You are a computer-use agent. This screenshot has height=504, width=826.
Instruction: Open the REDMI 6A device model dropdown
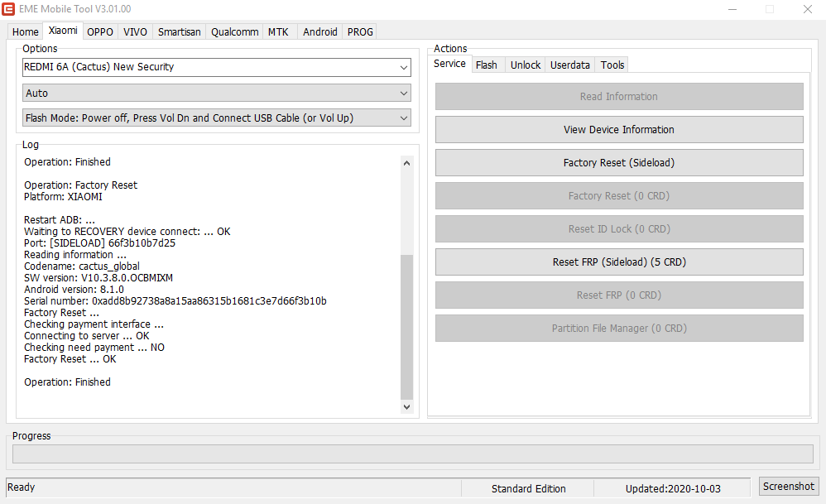(x=217, y=67)
